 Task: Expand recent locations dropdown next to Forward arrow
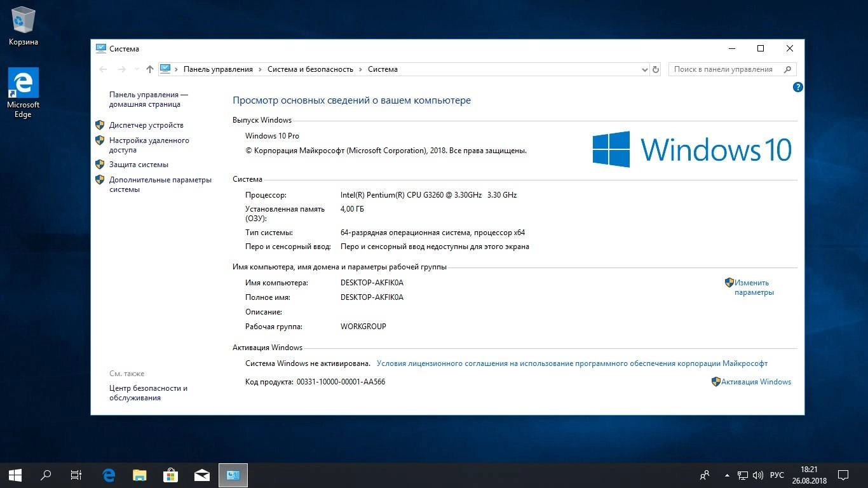click(x=137, y=69)
